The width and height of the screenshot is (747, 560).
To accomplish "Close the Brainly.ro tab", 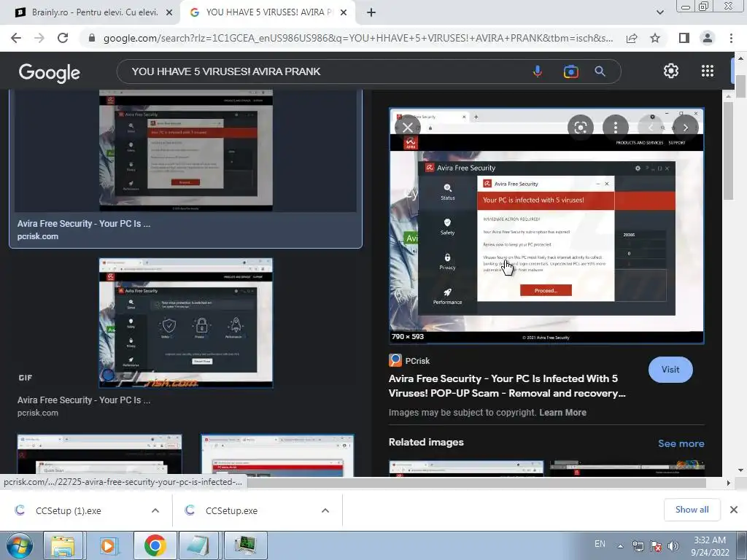I will pyautogui.click(x=169, y=12).
